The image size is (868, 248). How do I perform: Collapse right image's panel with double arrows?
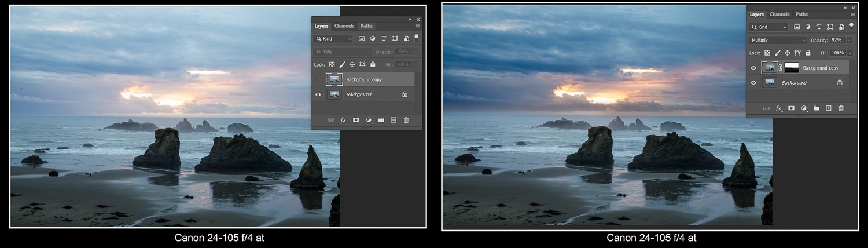coord(845,8)
